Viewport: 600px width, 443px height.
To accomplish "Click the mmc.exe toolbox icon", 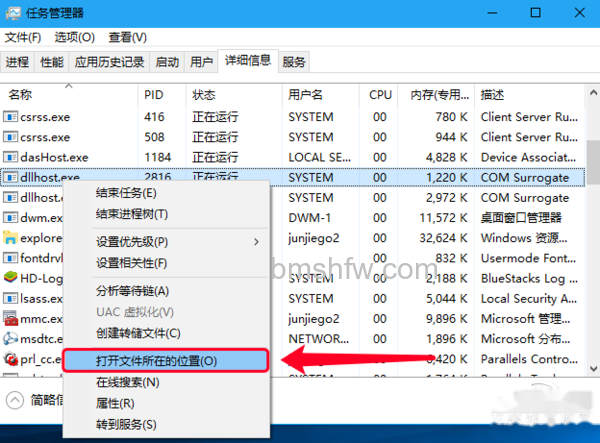I will click(x=10, y=318).
